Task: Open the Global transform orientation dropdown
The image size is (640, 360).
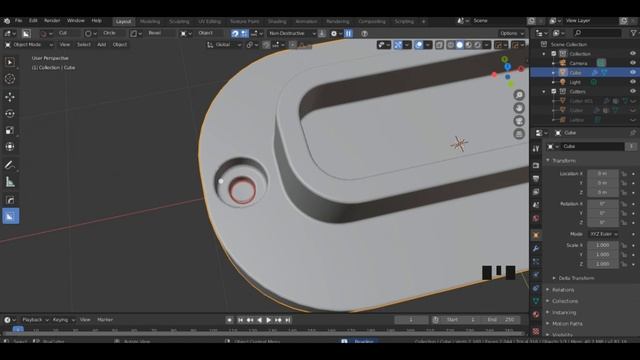Action: 224,45
